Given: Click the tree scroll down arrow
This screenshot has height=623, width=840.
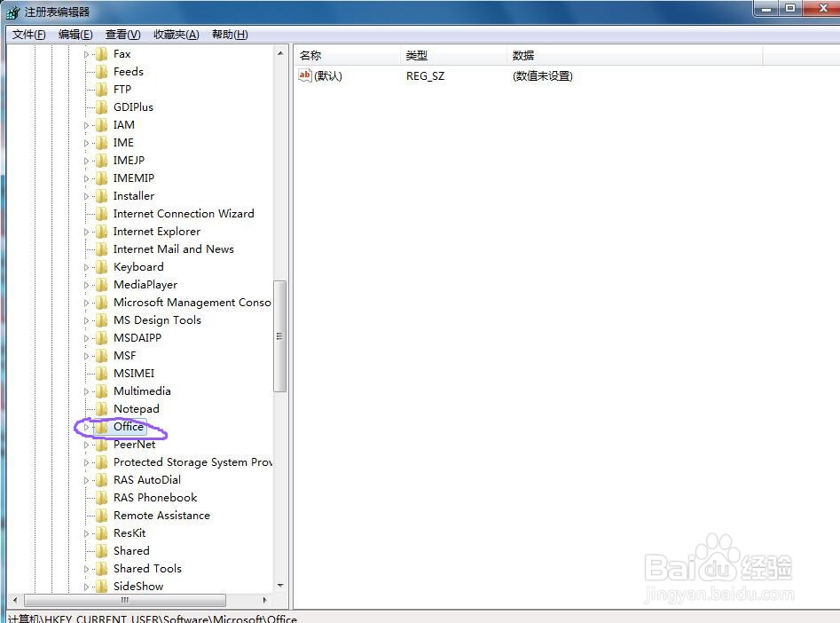Looking at the screenshot, I should (280, 586).
